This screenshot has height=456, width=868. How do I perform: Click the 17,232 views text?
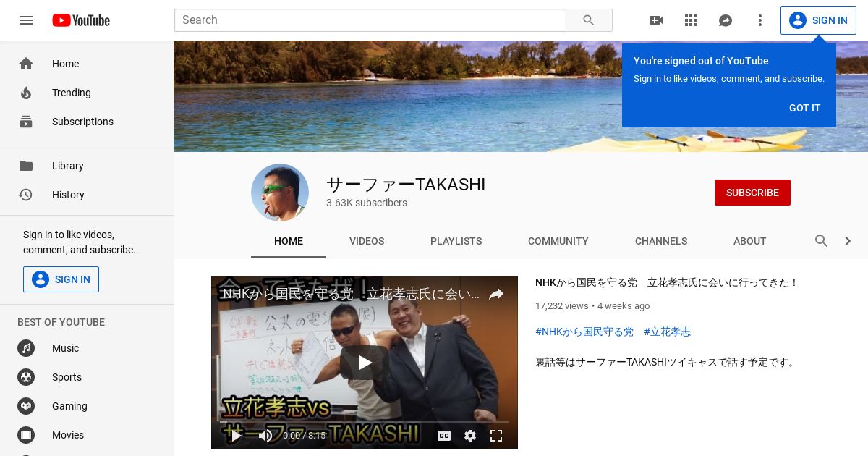click(x=562, y=306)
